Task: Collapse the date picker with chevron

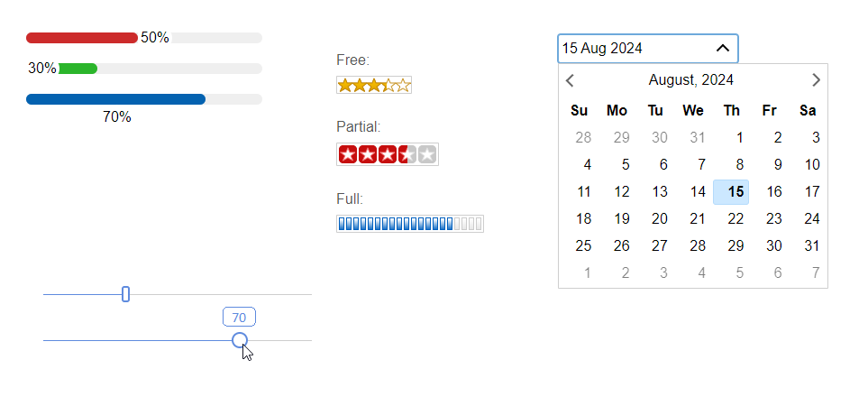Action: tap(722, 48)
